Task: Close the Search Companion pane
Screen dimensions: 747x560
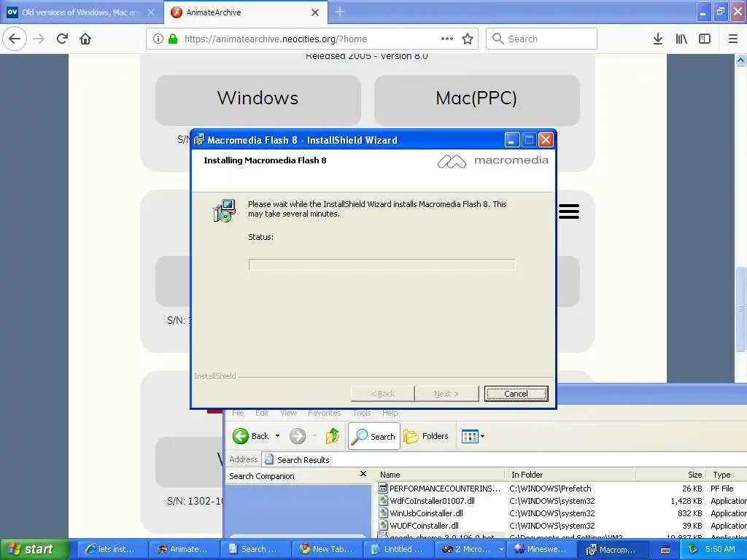Action: pyautogui.click(x=363, y=474)
